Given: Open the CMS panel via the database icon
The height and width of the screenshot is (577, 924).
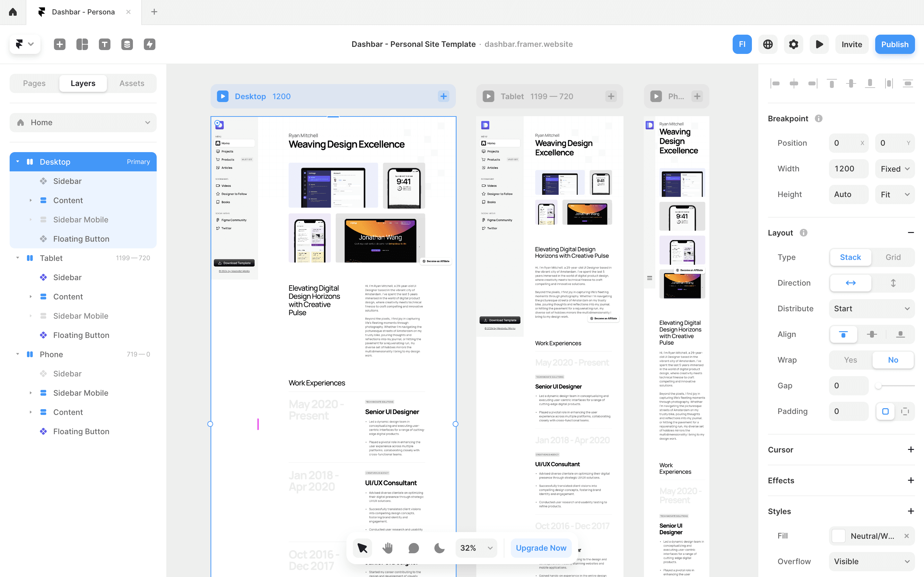Looking at the screenshot, I should 127,44.
